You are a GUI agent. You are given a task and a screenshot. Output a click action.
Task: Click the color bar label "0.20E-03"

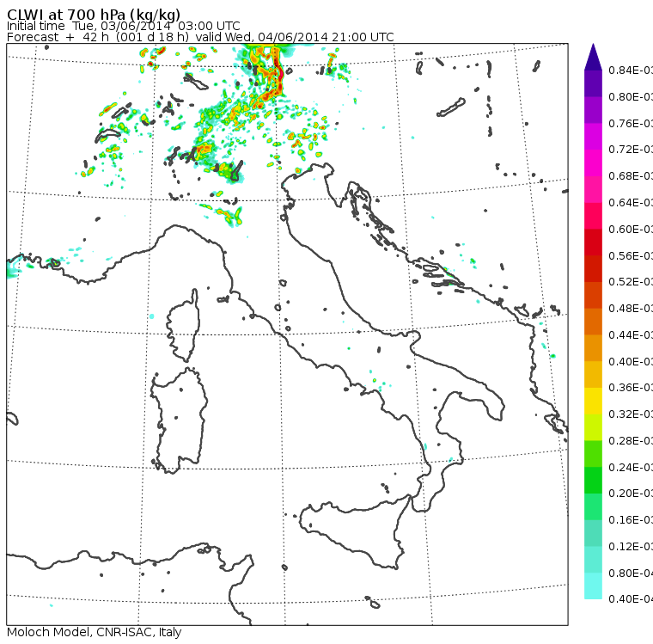pos(631,494)
